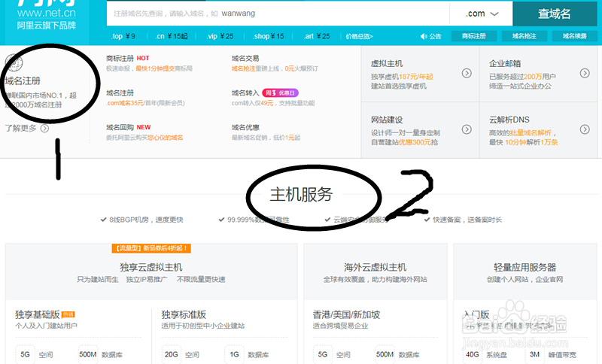Click the 了解更多 link
This screenshot has width=602, height=364.
(21, 128)
